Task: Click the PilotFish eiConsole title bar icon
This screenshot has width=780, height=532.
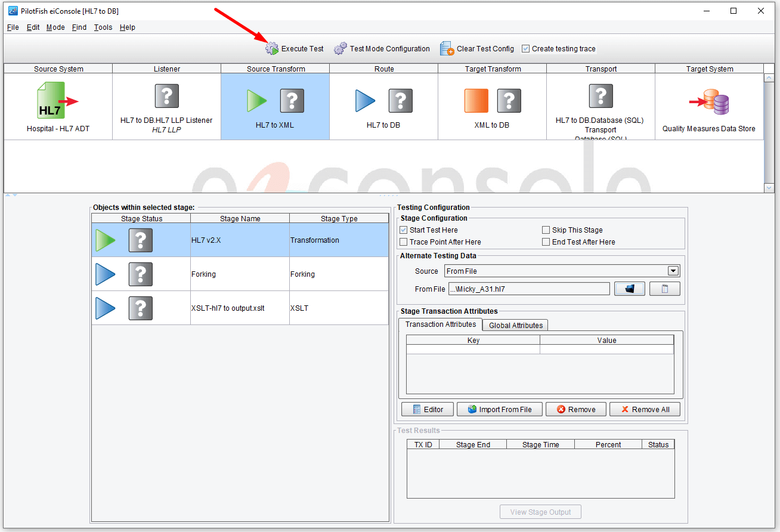Action: 13,11
